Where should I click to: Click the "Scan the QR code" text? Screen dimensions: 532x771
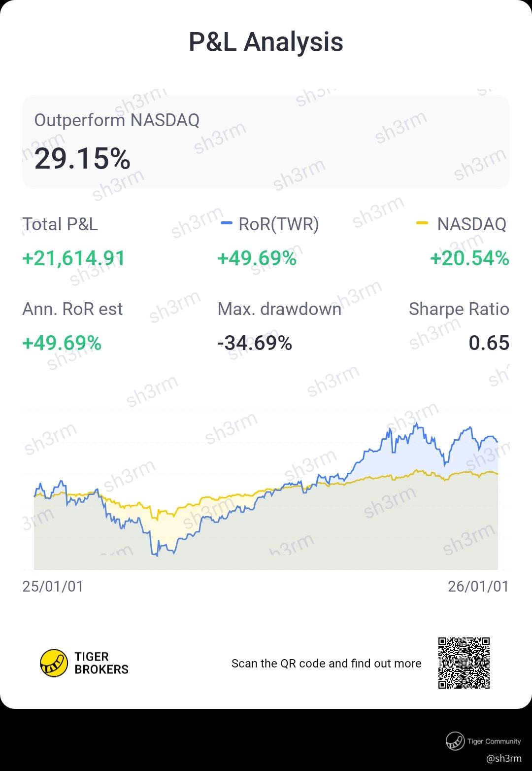click(x=326, y=664)
